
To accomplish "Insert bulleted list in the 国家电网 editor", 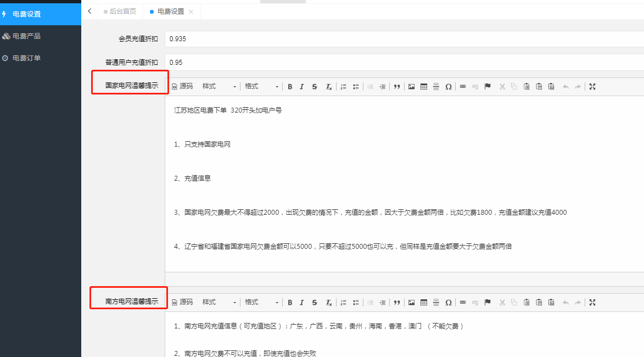I will click(356, 87).
